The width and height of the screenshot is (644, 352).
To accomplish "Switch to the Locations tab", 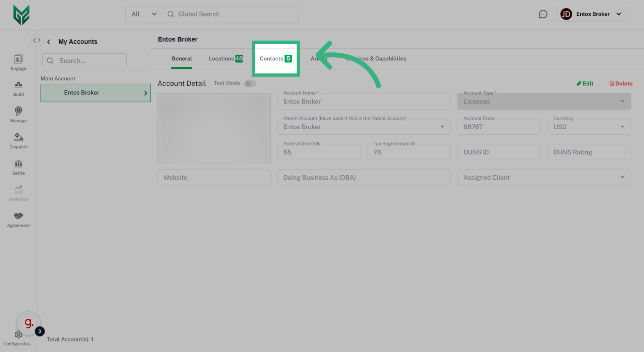I will pyautogui.click(x=225, y=58).
